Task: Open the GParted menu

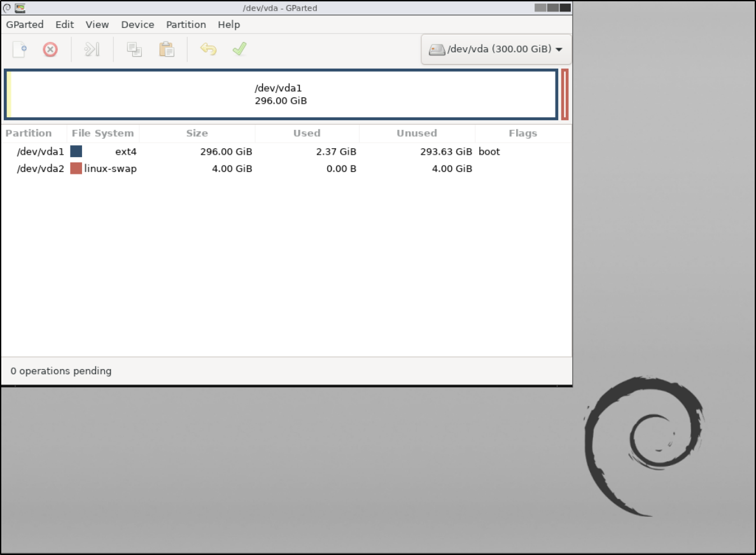Action: (x=25, y=25)
